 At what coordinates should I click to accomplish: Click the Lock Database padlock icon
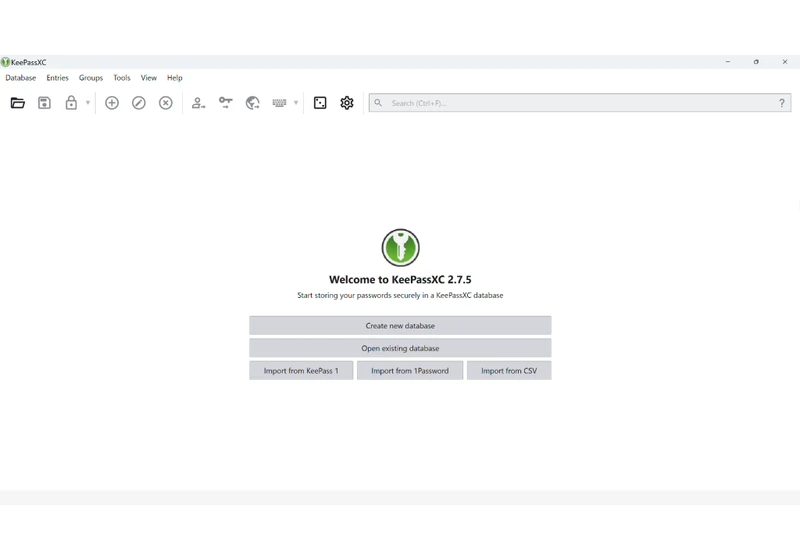tap(71, 103)
